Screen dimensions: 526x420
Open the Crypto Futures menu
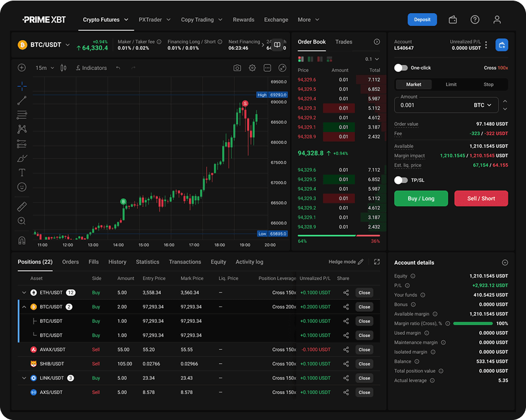point(106,20)
